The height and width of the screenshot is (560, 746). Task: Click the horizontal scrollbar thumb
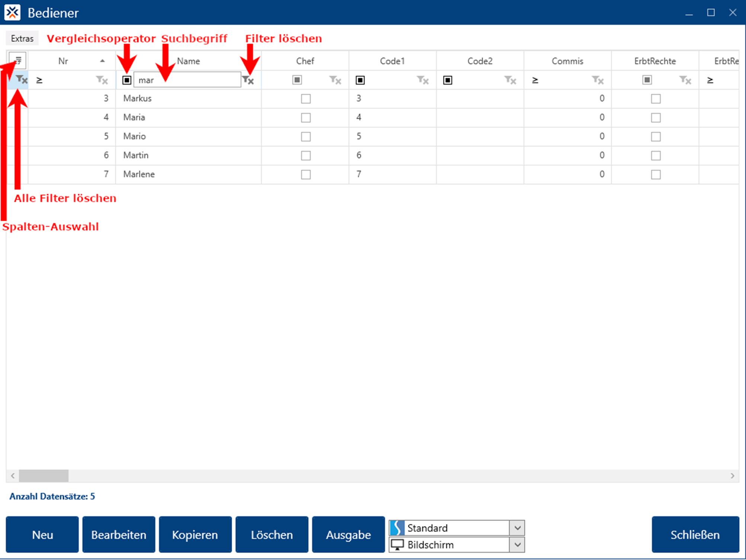click(44, 476)
